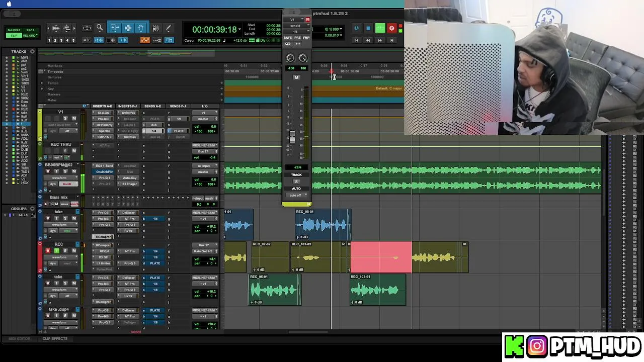
Task: Add a marker with Markers plus icon
Action: pos(221,95)
